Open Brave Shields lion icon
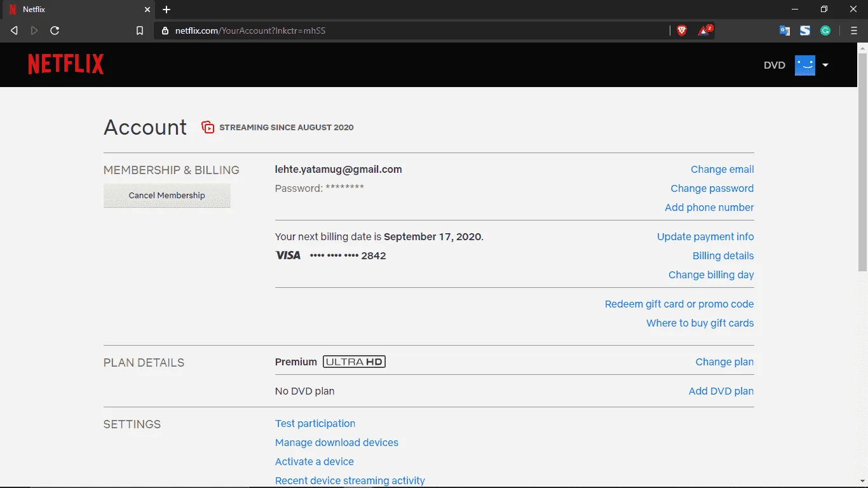This screenshot has height=488, width=868. coord(682,30)
